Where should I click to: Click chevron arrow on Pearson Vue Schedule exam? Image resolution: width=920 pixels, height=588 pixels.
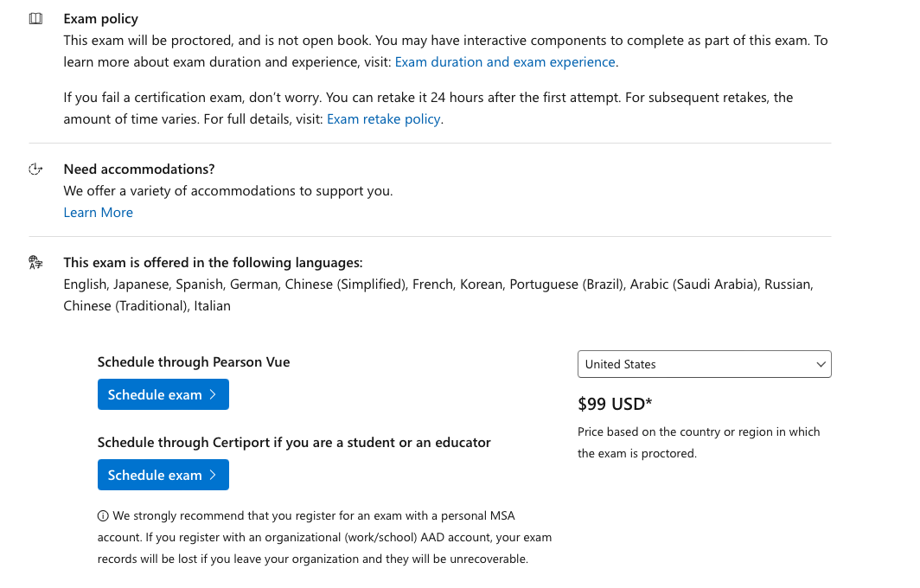(x=213, y=394)
